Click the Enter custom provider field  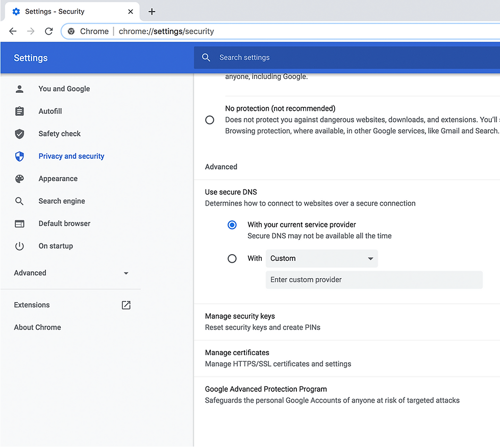tap(374, 280)
